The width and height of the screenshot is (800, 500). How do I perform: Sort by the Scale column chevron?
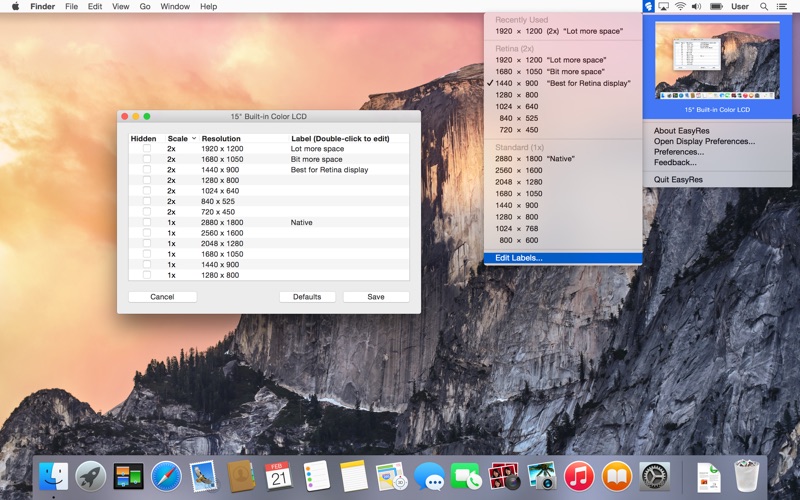[x=194, y=138]
